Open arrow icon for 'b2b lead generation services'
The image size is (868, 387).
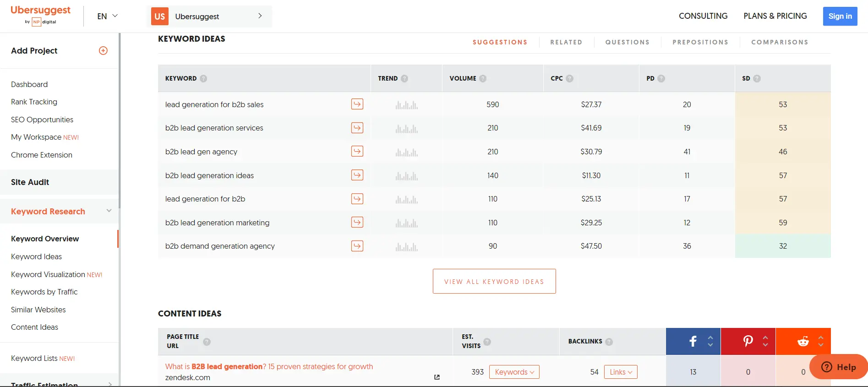(x=357, y=128)
